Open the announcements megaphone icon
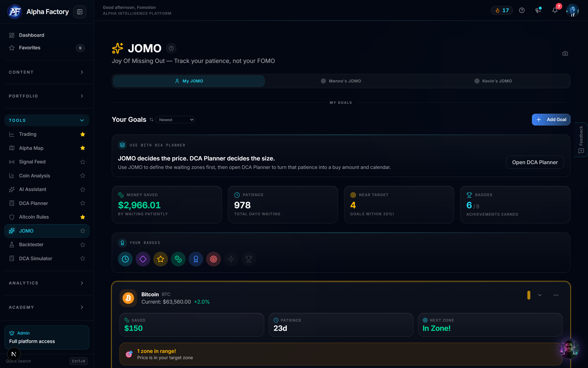Viewport: 588px width, 368px height. tap(538, 10)
